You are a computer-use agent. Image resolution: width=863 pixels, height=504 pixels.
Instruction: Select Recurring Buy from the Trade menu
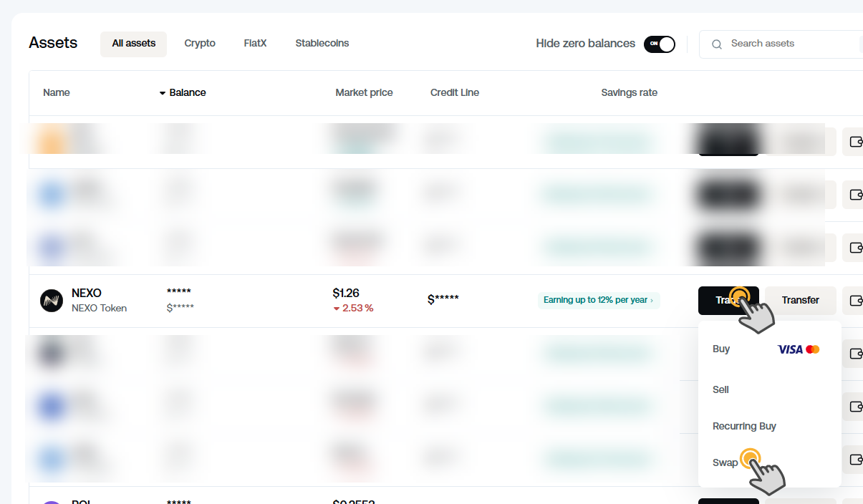click(x=744, y=426)
